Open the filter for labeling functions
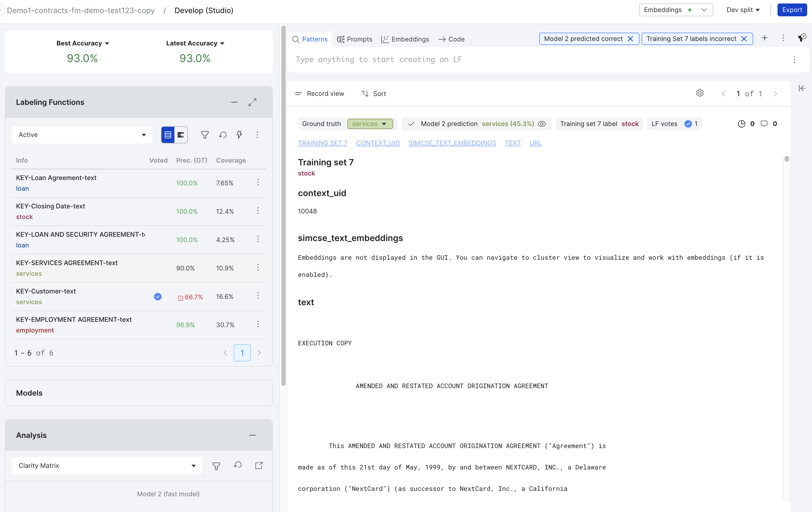Viewport: 812px width, 512px height. point(205,135)
